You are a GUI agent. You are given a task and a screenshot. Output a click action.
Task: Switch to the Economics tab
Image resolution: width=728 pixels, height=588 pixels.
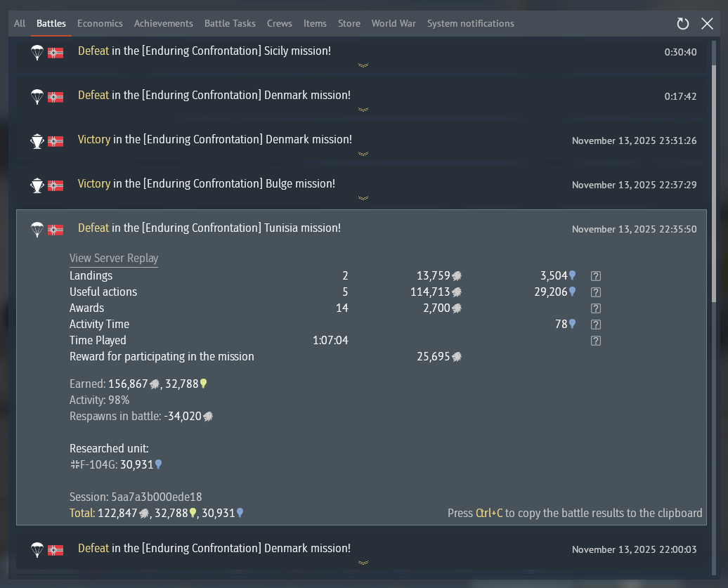click(x=100, y=23)
